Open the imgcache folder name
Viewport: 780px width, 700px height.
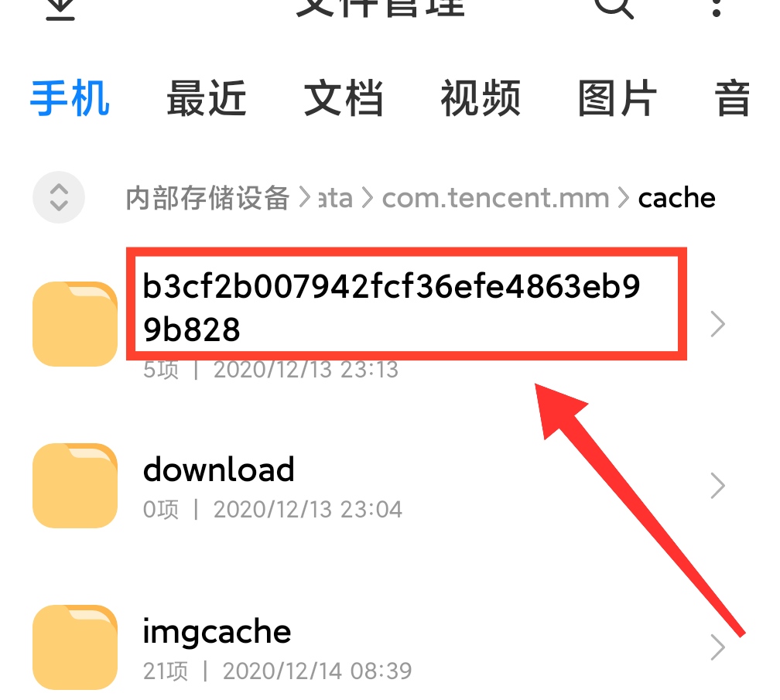[x=217, y=632]
